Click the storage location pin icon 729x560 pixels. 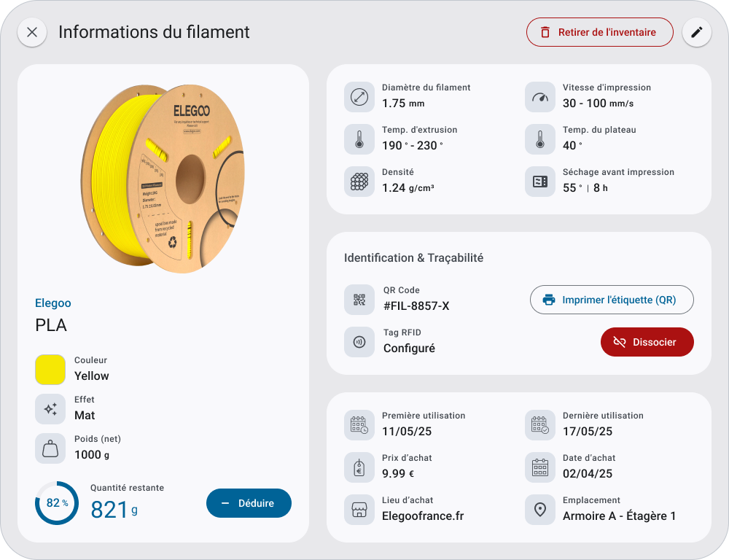[x=539, y=509]
